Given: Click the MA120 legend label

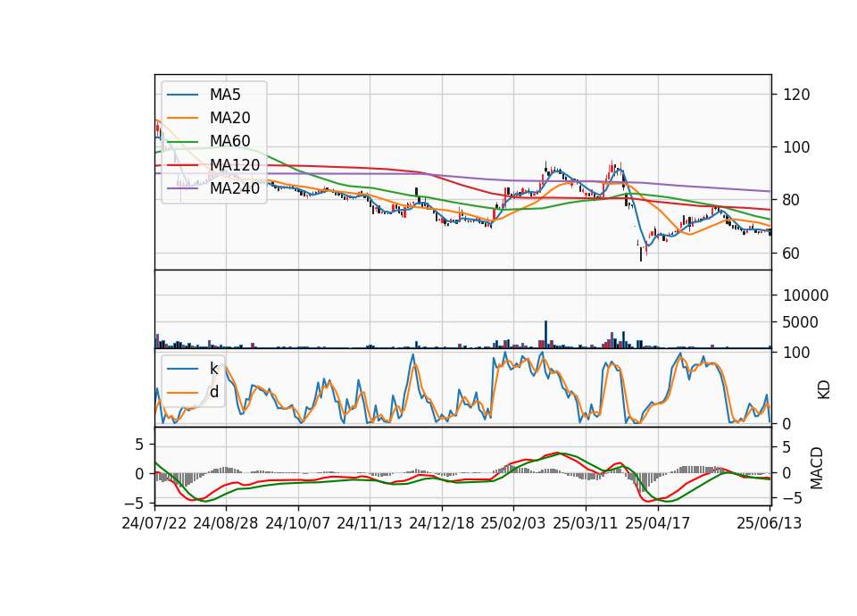Looking at the screenshot, I should 235,165.
